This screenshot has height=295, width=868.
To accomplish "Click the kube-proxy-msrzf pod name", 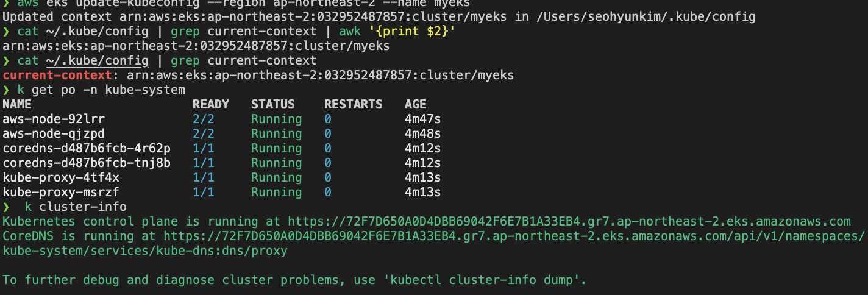I will coord(61,192).
